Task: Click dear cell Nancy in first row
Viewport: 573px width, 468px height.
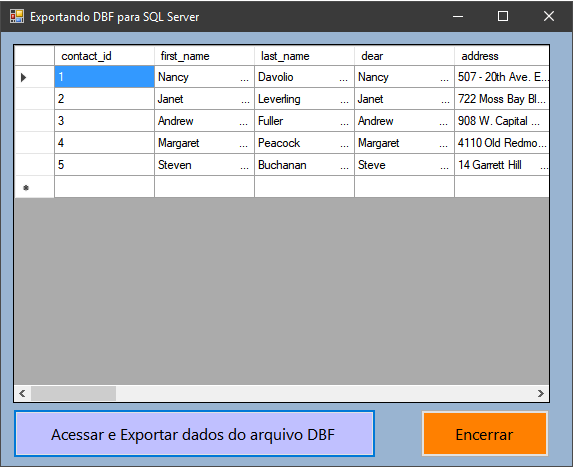Action: point(405,77)
